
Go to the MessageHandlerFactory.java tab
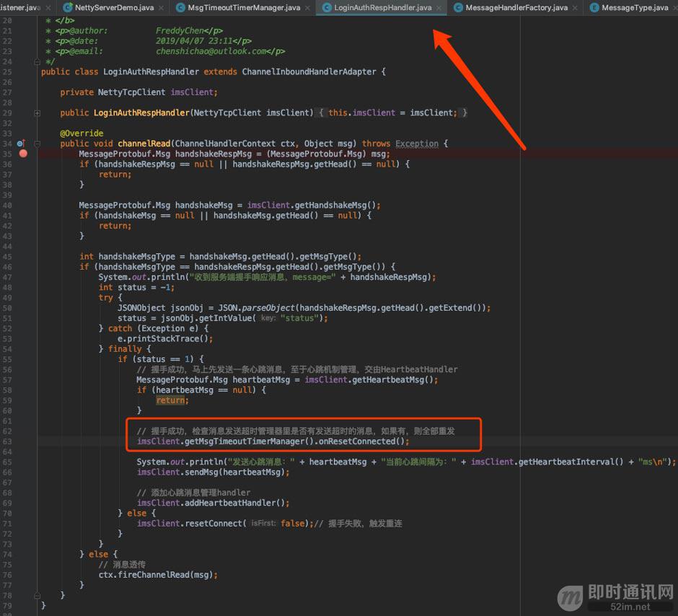pos(516,7)
